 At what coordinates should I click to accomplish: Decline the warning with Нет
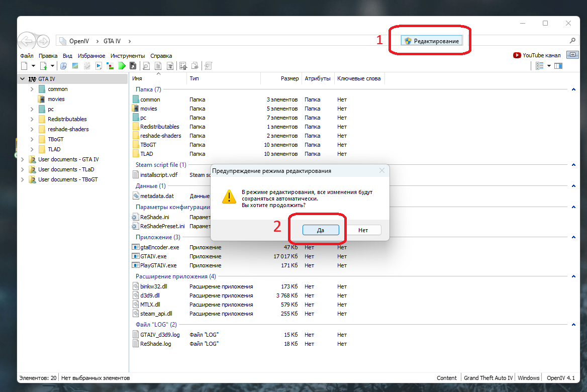[363, 230]
